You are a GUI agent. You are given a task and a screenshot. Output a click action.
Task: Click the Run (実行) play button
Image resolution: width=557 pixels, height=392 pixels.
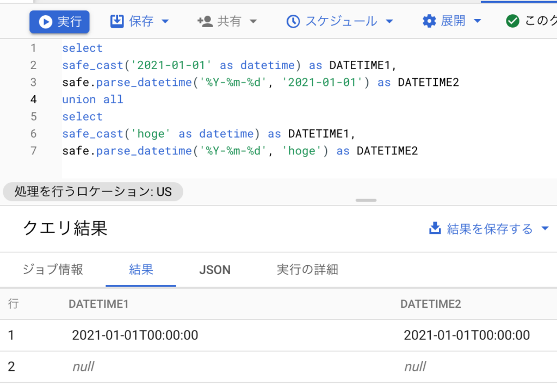coord(59,22)
